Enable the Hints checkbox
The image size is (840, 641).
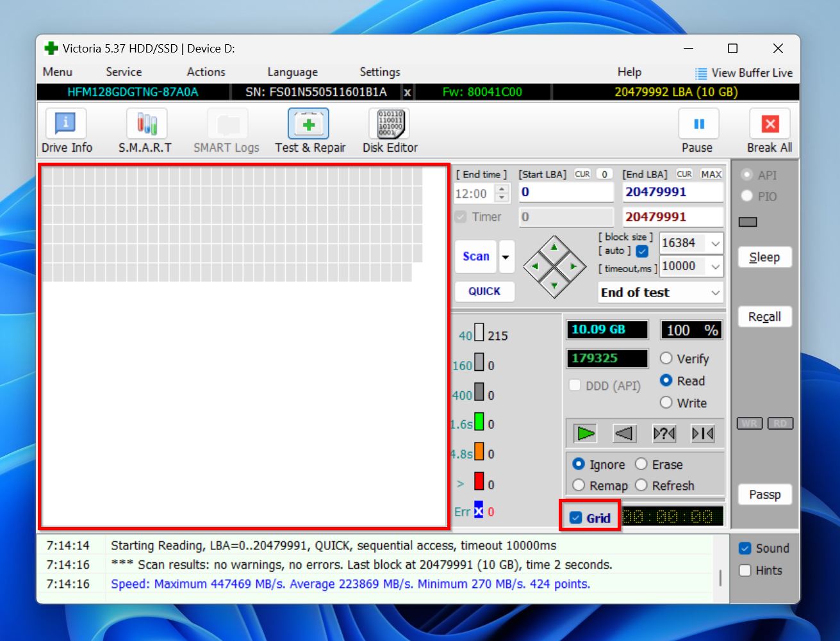point(745,571)
